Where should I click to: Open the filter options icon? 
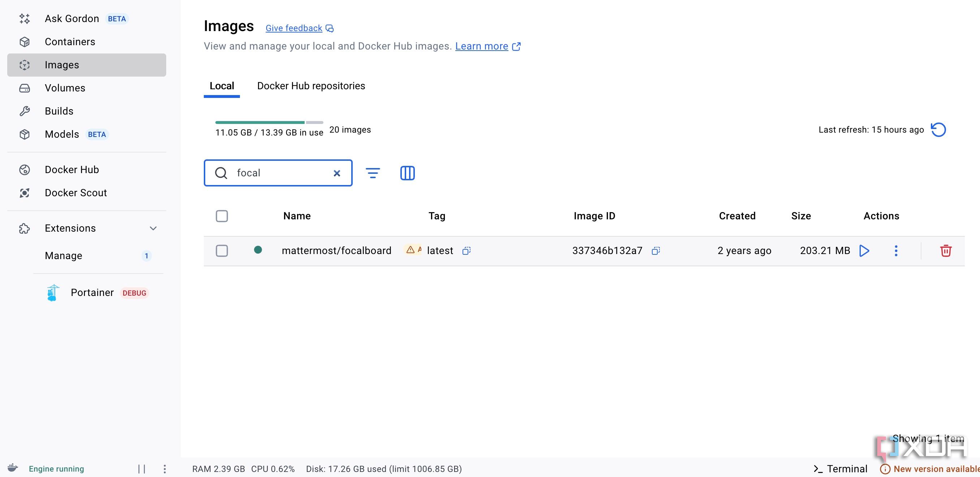click(x=373, y=173)
